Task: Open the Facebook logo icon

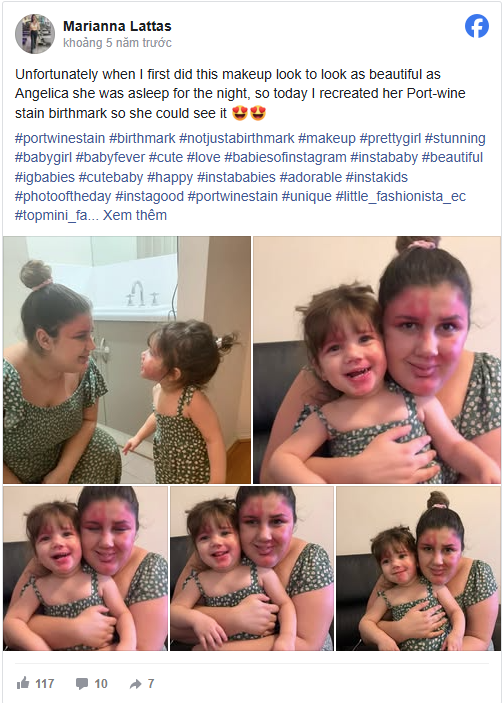Action: (x=477, y=26)
